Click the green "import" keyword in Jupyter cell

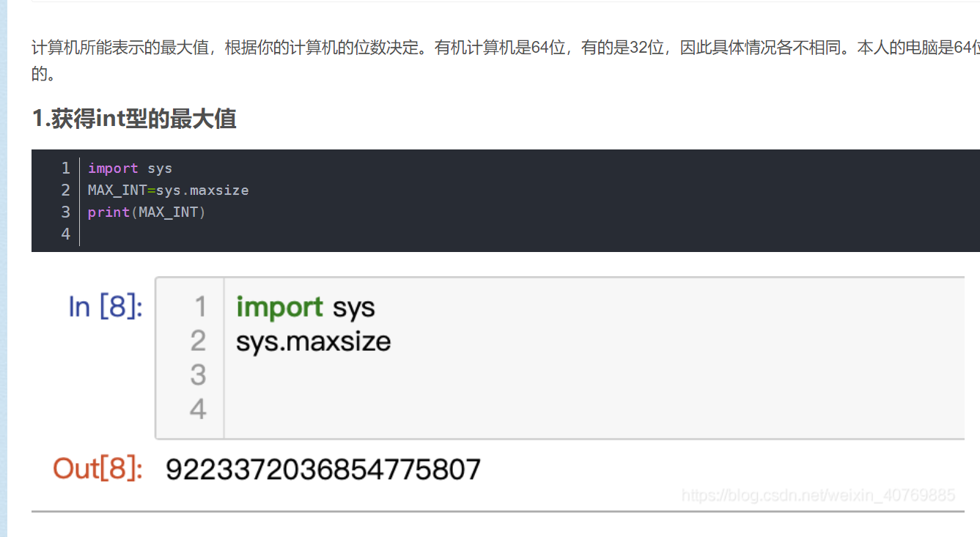coord(279,307)
